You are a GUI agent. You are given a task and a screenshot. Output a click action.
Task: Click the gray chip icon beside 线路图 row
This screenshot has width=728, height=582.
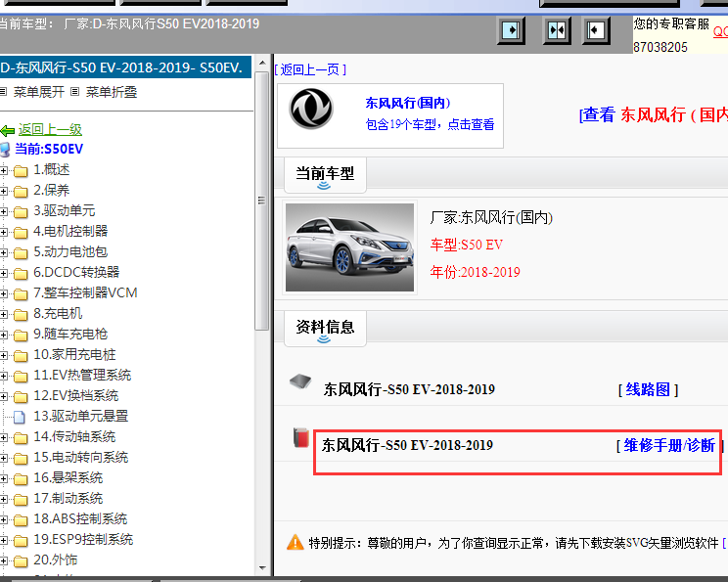(x=300, y=381)
